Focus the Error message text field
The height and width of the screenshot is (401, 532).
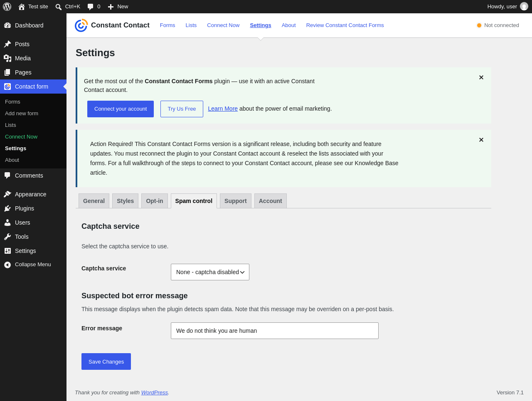(275, 331)
